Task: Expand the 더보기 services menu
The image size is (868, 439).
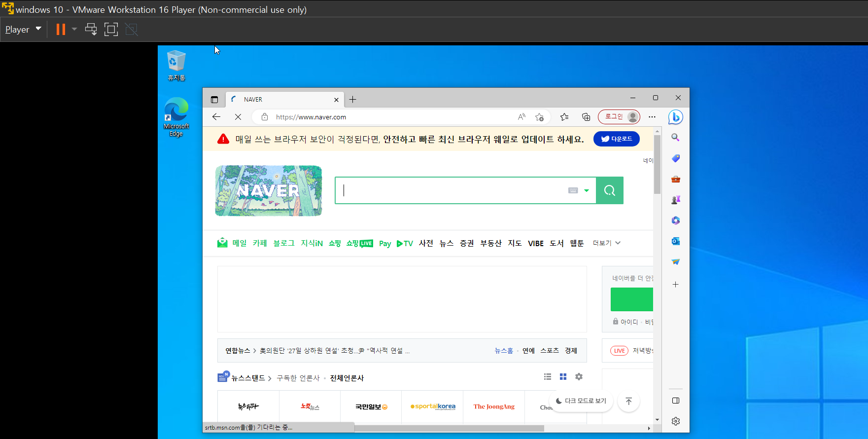Action: 607,243
